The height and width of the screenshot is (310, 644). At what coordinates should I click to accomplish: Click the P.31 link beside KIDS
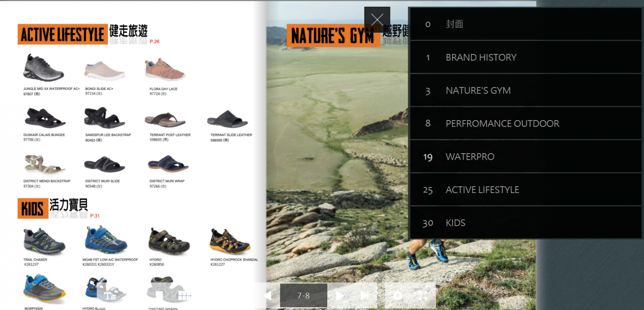pyautogui.click(x=95, y=216)
